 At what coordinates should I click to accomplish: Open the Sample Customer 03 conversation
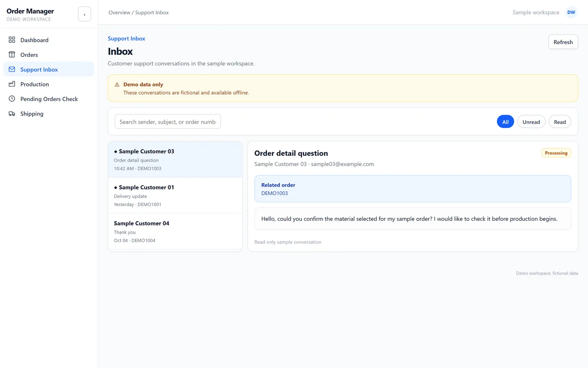click(175, 159)
